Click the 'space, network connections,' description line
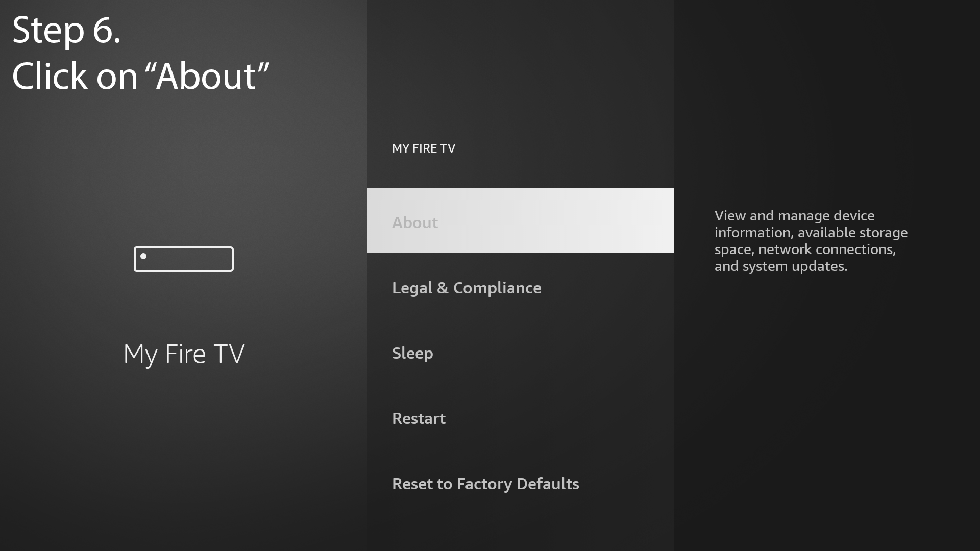 (805, 249)
